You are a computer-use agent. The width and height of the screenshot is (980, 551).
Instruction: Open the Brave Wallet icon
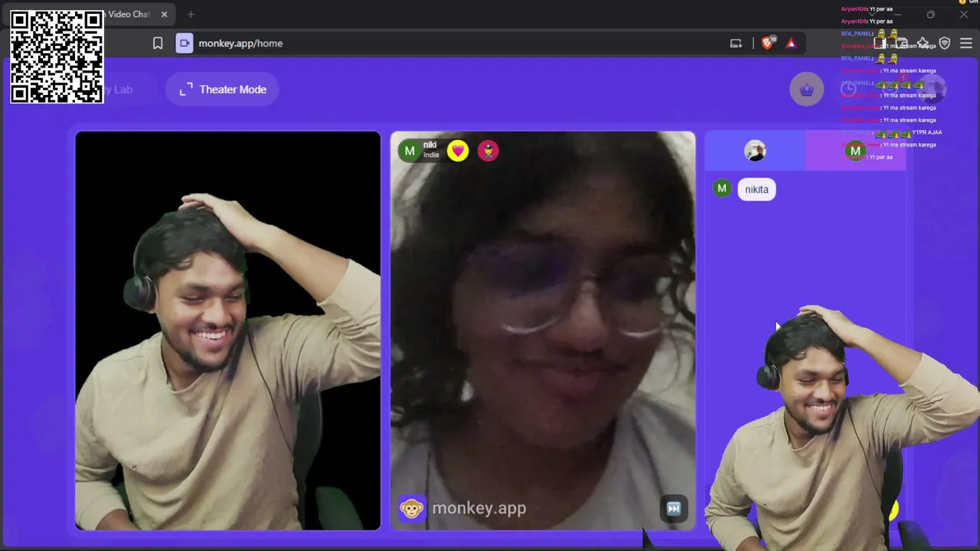902,44
